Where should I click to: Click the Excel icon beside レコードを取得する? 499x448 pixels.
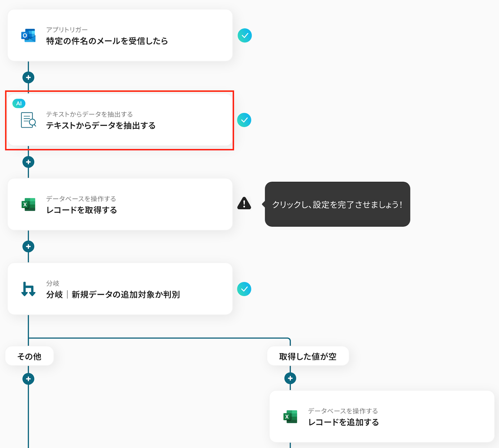click(x=28, y=205)
